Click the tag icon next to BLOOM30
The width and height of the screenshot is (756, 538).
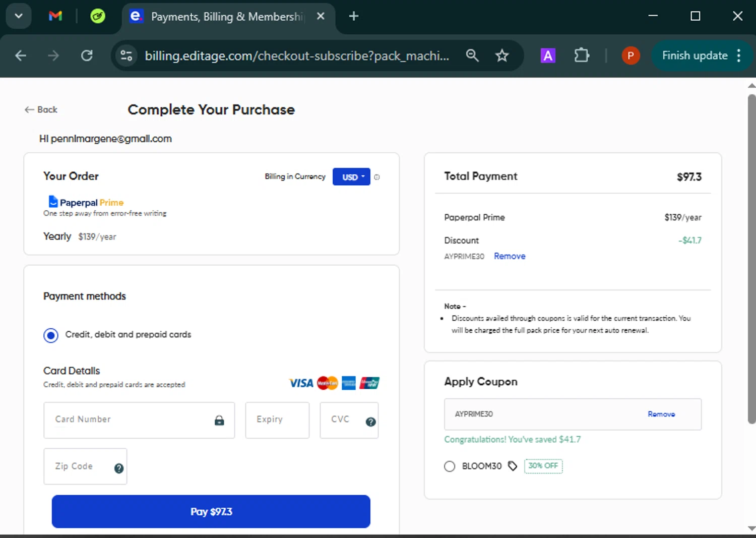pyautogui.click(x=513, y=466)
